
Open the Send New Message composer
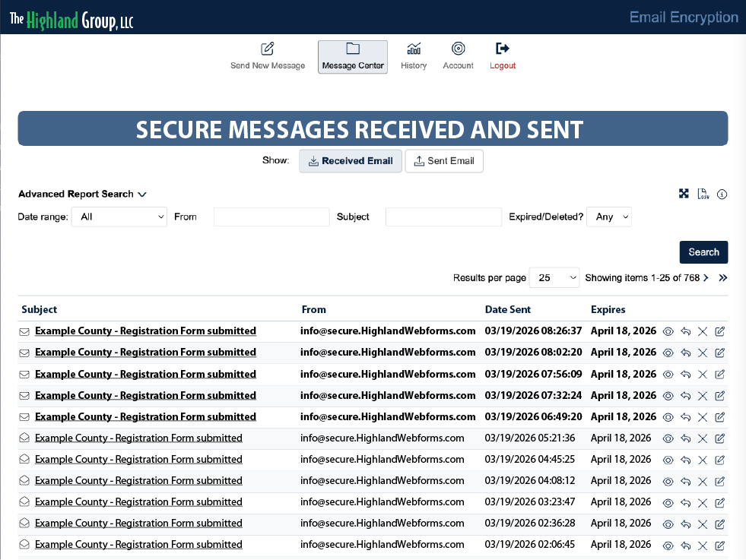point(267,55)
